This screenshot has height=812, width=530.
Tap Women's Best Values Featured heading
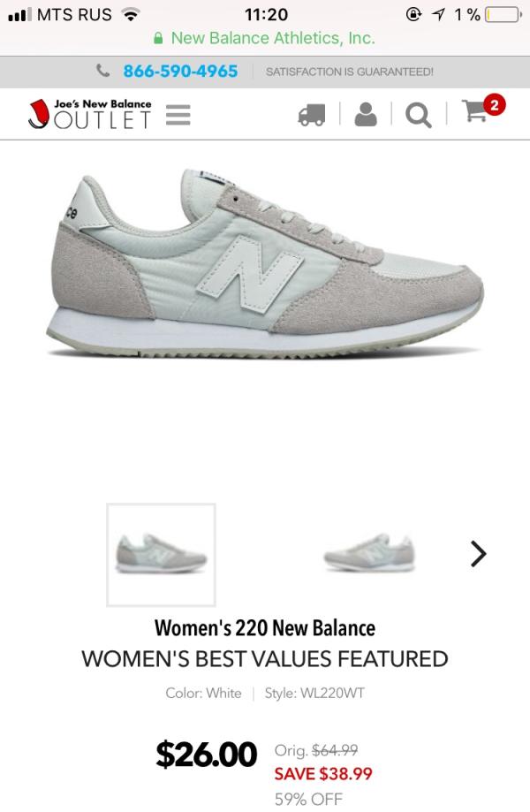[264, 659]
